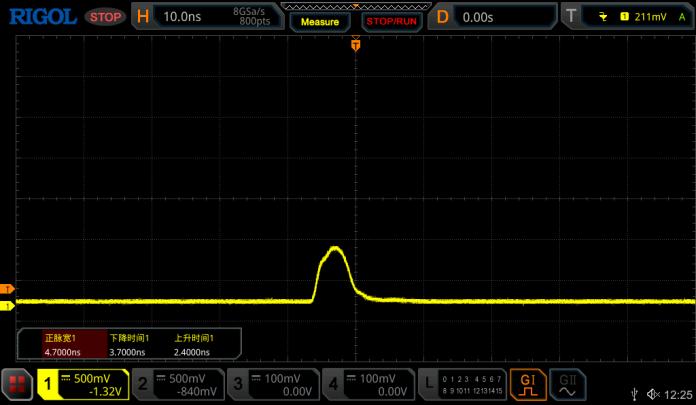Screen dimensions: 696x405
Task: Select the GII signal generator icon
Action: click(x=567, y=384)
